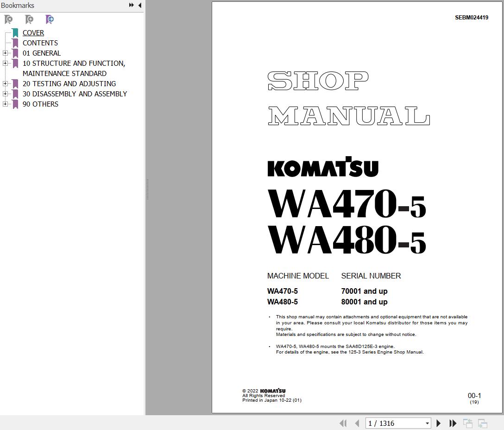Open the page number dropdown arrow
This screenshot has height=430, width=504.
(427, 423)
